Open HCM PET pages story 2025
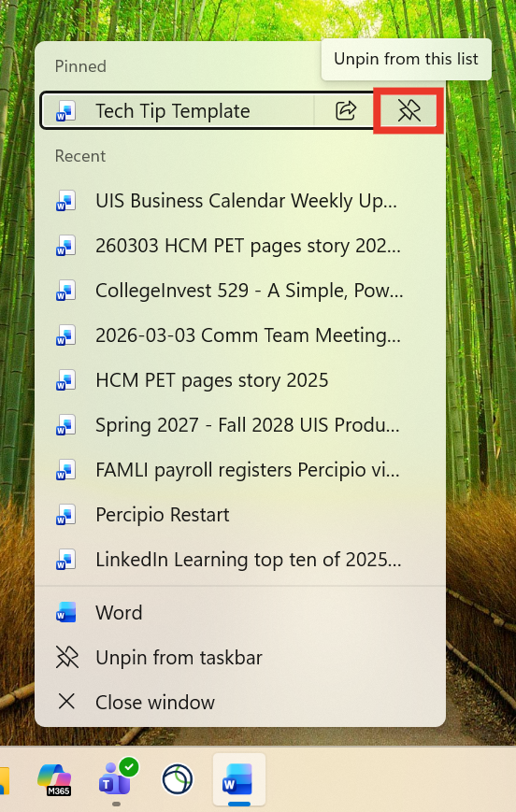 (x=240, y=380)
